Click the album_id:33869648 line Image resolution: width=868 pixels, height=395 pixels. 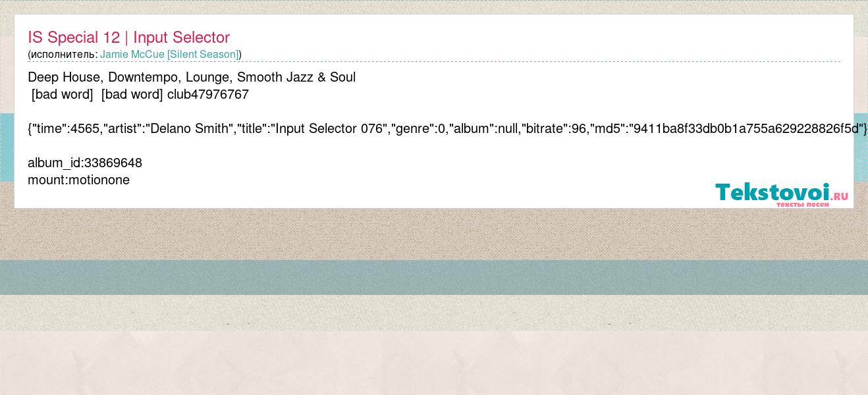[x=85, y=163]
